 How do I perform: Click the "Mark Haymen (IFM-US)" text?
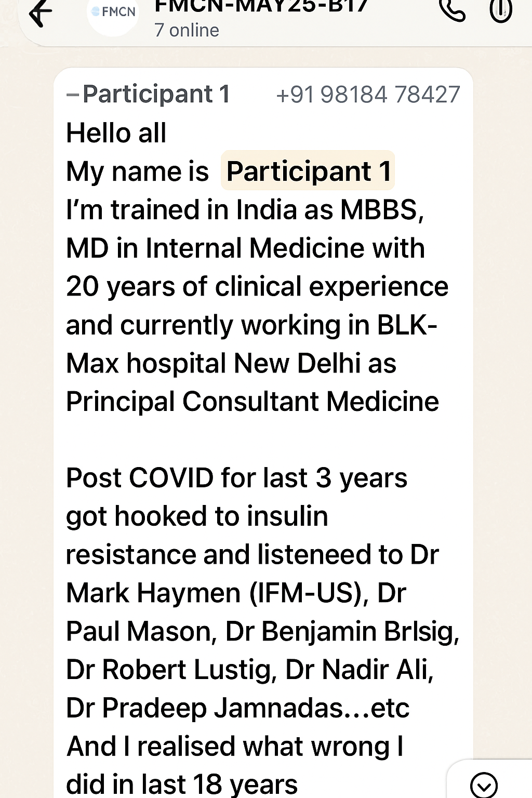(214, 593)
